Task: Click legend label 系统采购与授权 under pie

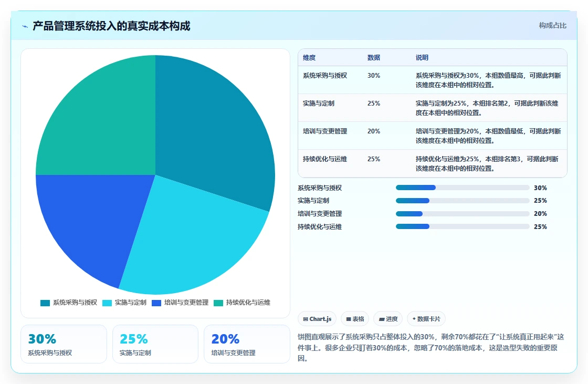Action: click(x=75, y=303)
